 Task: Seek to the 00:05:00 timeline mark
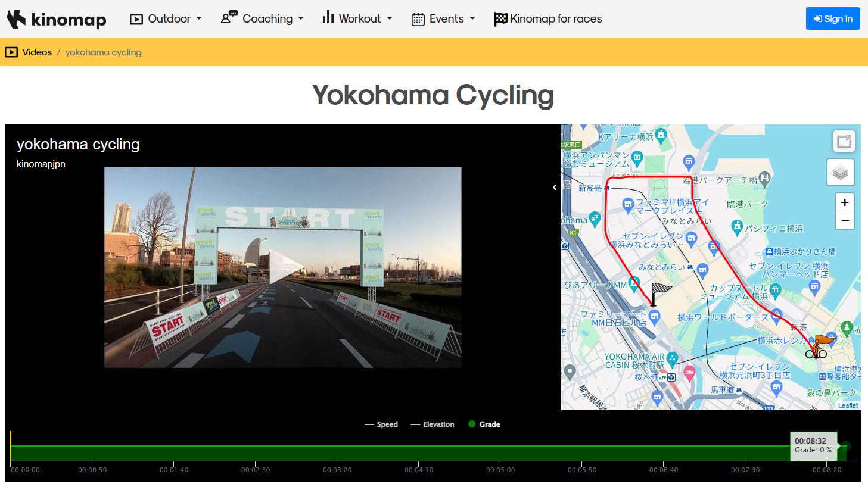point(500,470)
